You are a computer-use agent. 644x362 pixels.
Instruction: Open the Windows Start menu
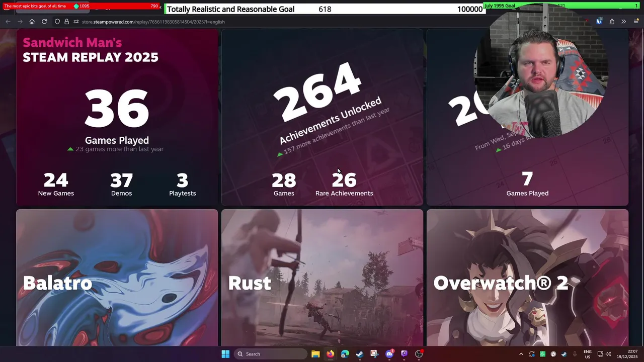tap(225, 354)
